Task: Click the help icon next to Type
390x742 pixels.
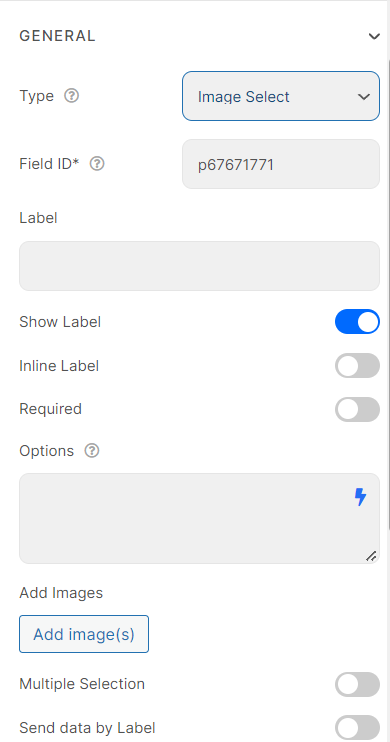Action: (71, 96)
